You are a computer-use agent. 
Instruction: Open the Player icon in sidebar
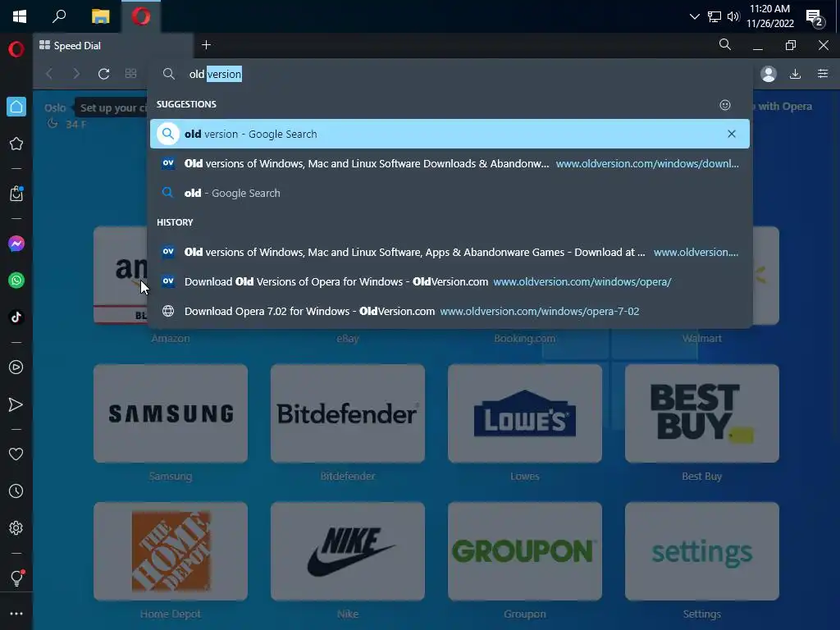[x=16, y=367]
